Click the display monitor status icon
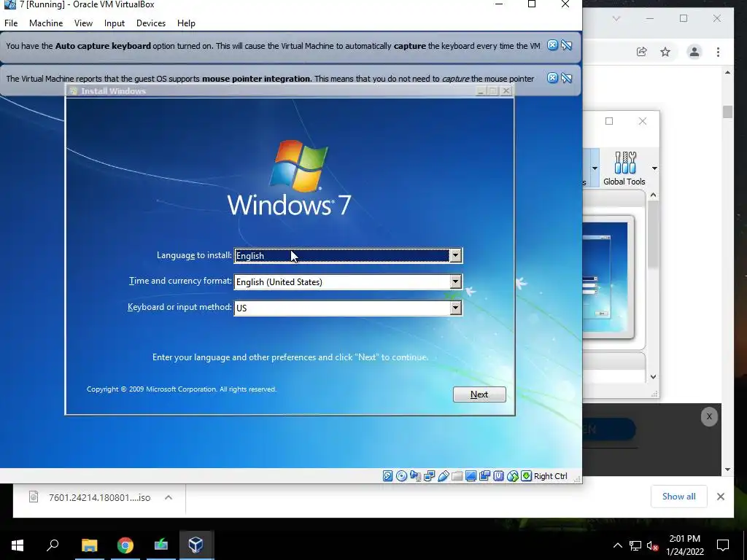747x560 pixels. (x=471, y=476)
